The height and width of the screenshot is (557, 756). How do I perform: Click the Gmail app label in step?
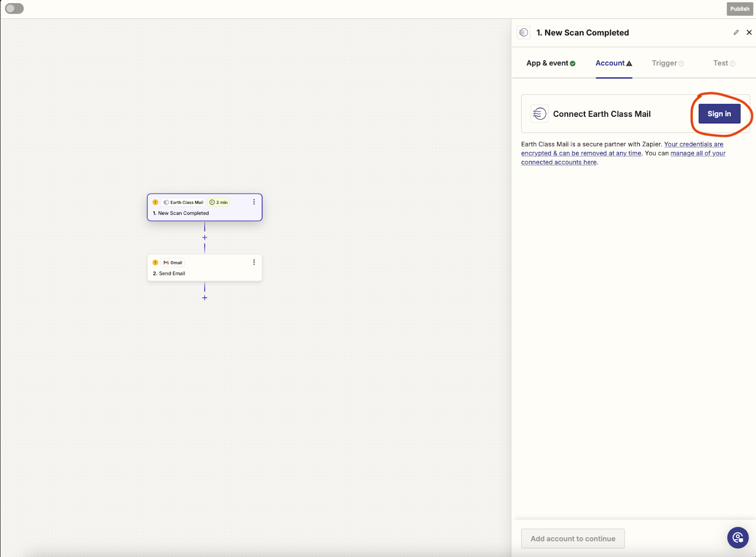(173, 262)
